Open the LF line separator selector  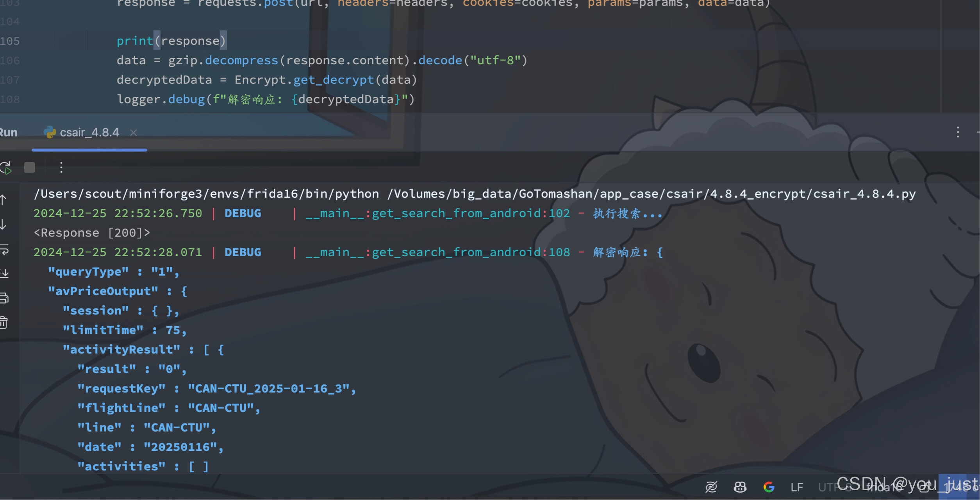797,487
